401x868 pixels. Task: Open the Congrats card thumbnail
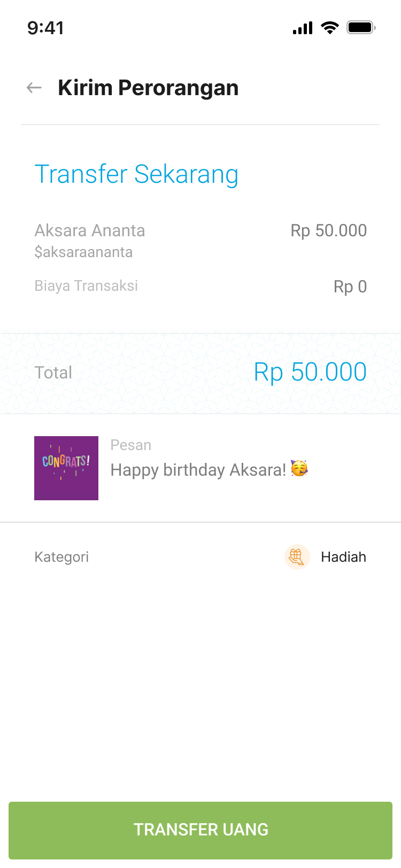(66, 468)
